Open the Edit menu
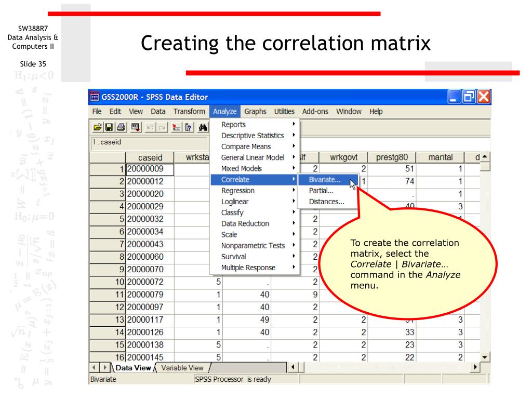Screen dimensions: 532x399 pyautogui.click(x=115, y=111)
